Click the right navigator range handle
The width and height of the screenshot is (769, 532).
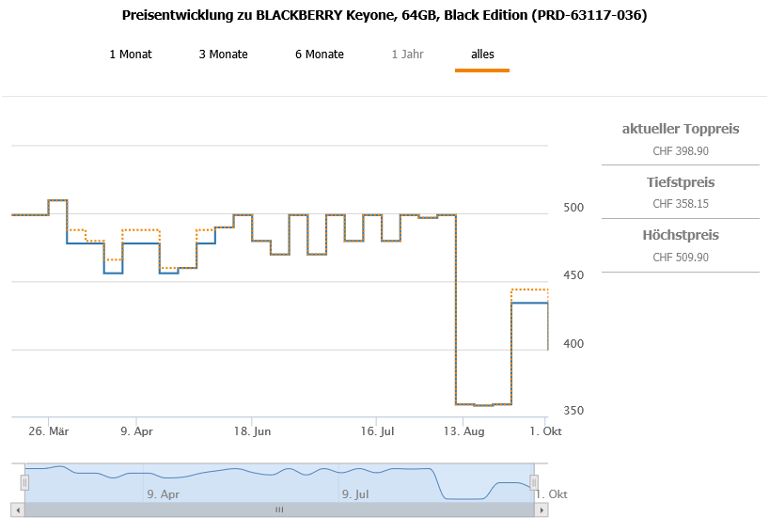[x=534, y=482]
